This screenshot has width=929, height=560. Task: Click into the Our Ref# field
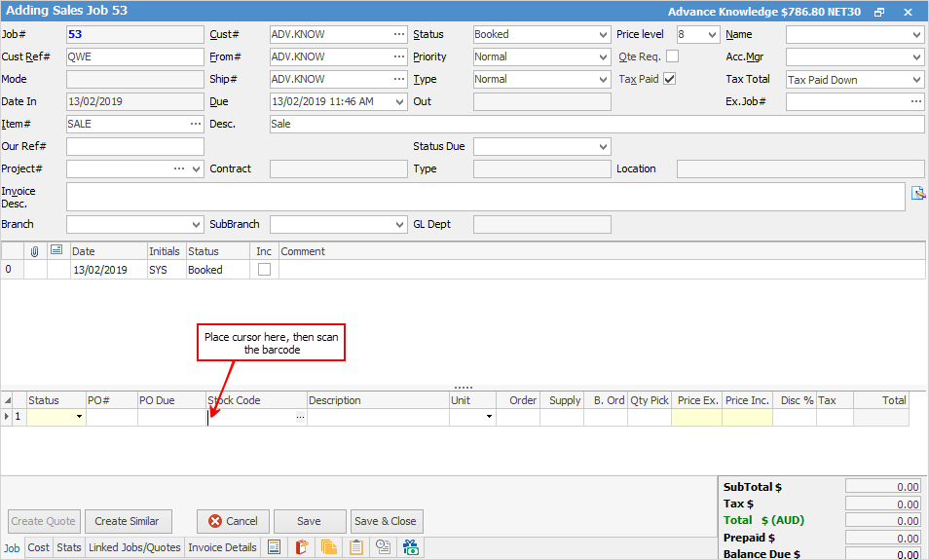click(x=135, y=146)
